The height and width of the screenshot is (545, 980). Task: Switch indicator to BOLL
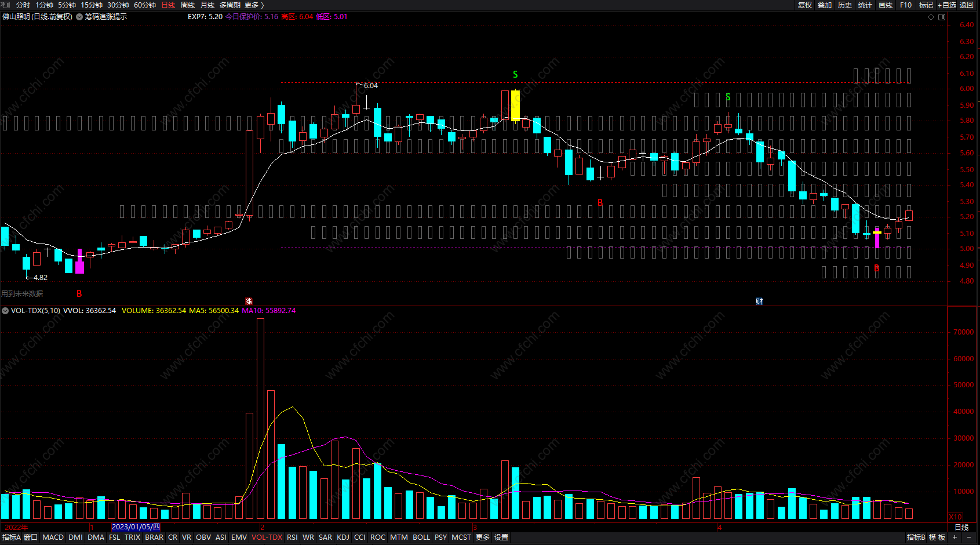[421, 537]
